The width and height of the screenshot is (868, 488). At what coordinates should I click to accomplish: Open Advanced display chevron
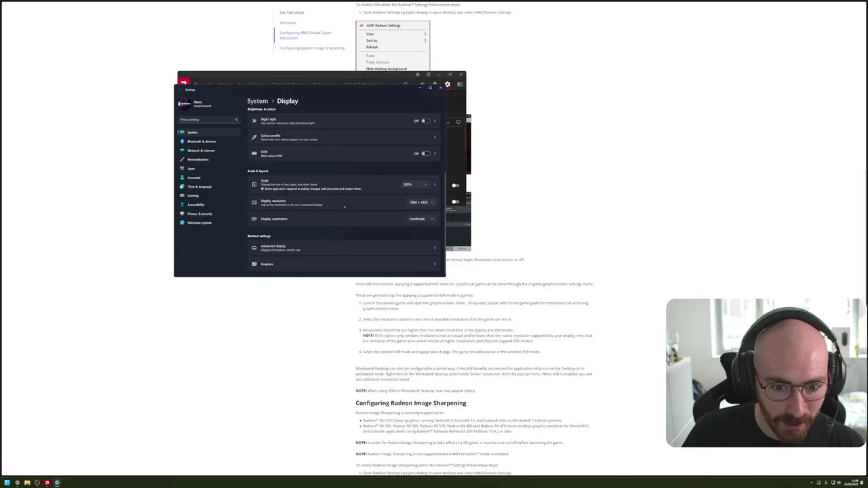coord(435,247)
